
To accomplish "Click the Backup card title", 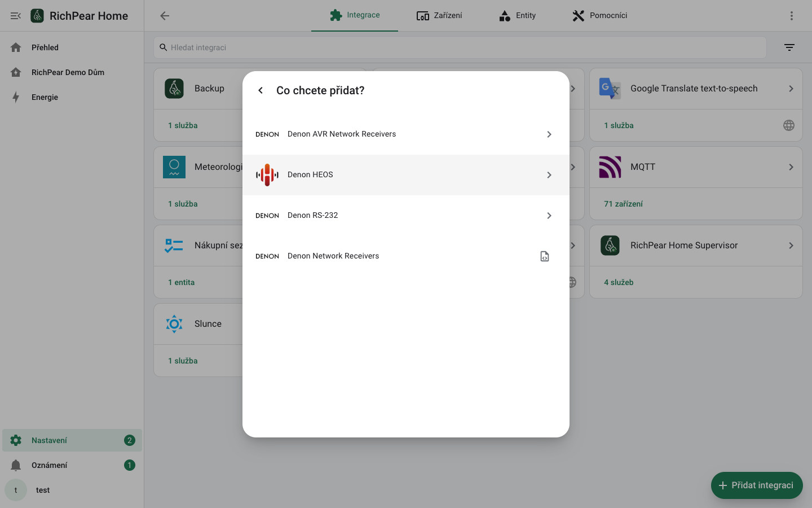I will 209,89.
